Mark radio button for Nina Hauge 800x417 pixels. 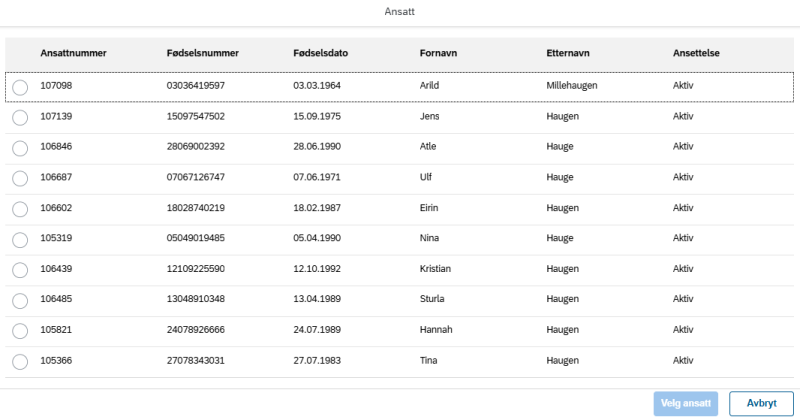(x=20, y=240)
